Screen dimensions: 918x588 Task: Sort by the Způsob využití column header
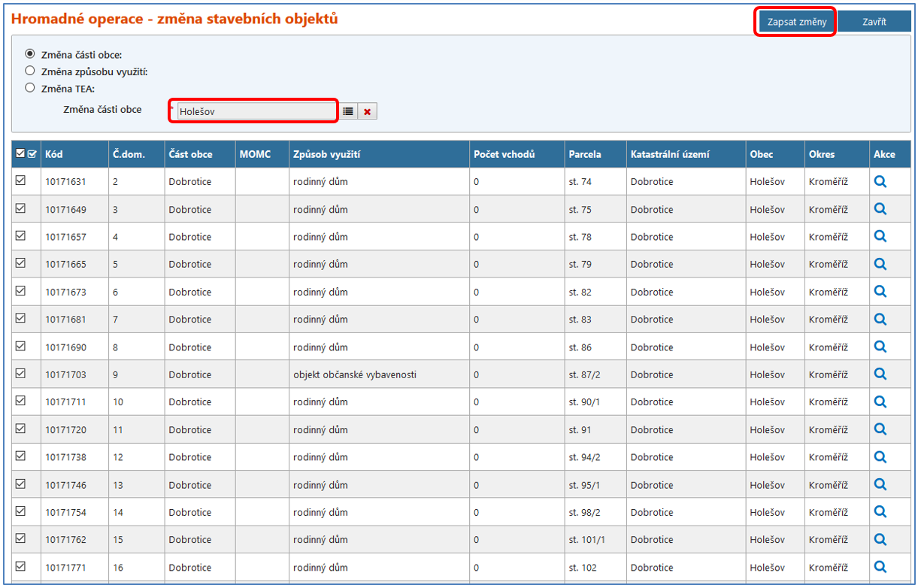coord(327,154)
